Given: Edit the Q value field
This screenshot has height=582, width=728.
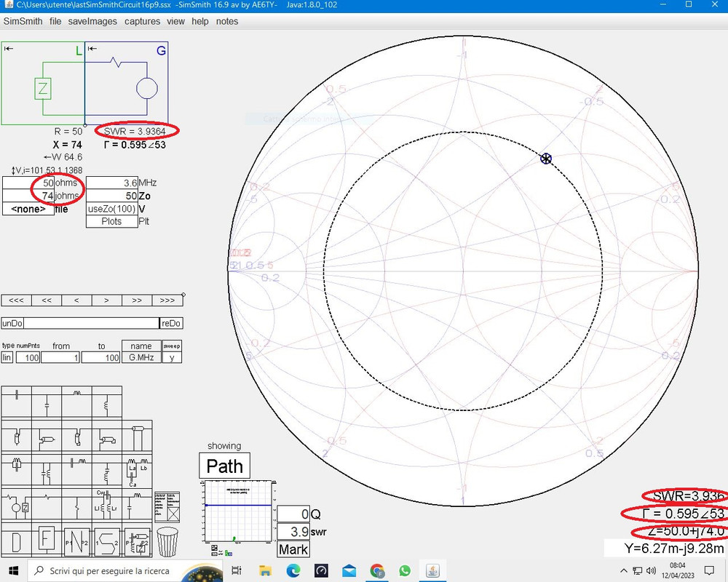Looking at the screenshot, I should tap(293, 514).
